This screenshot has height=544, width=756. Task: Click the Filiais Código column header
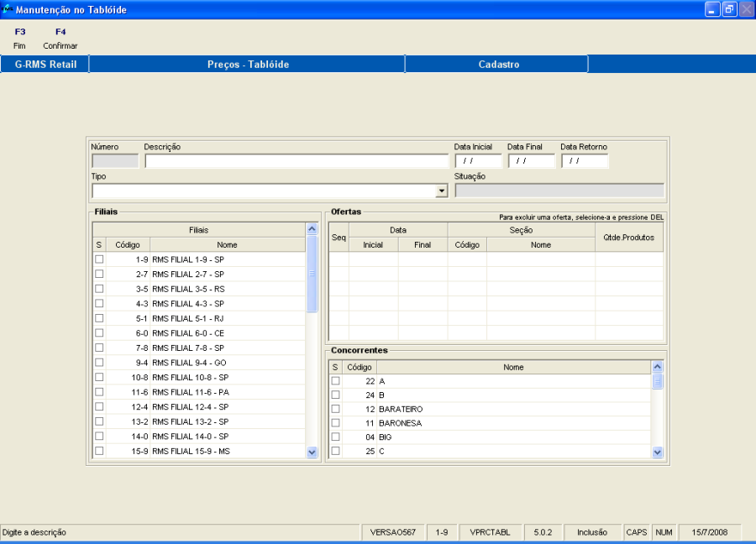pos(128,245)
